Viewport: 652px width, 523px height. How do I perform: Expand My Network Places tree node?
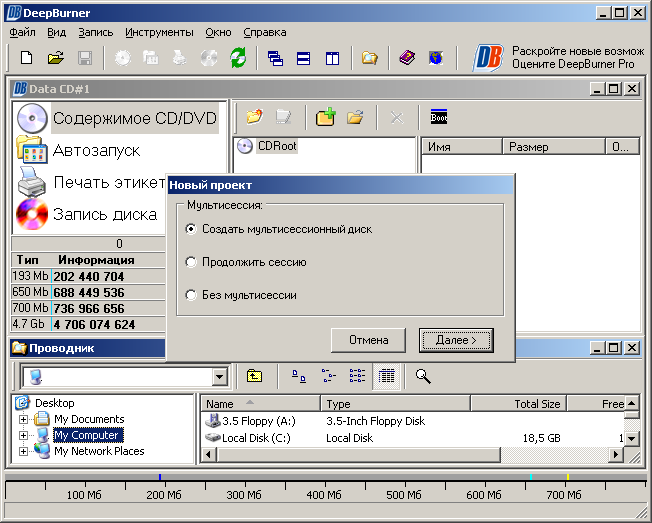pyautogui.click(x=24, y=451)
